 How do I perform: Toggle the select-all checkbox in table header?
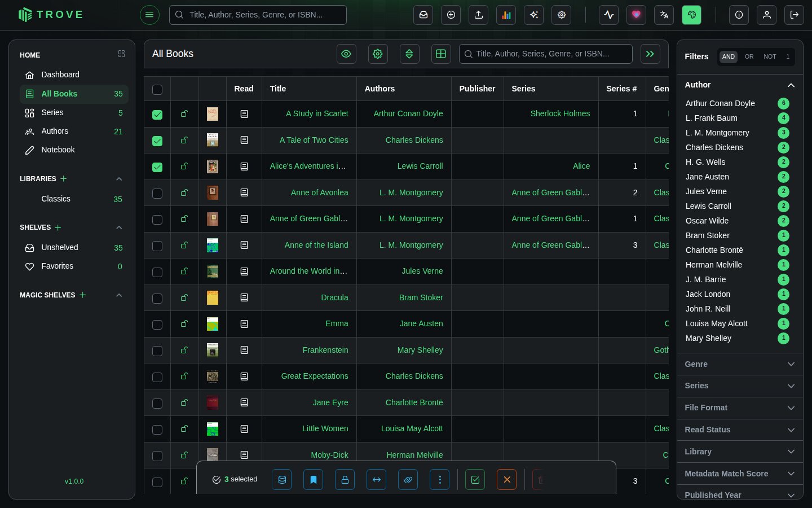click(157, 89)
